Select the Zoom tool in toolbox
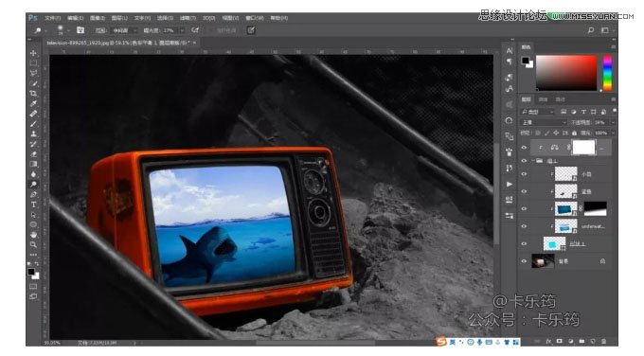The width and height of the screenshot is (644, 356). (x=33, y=244)
